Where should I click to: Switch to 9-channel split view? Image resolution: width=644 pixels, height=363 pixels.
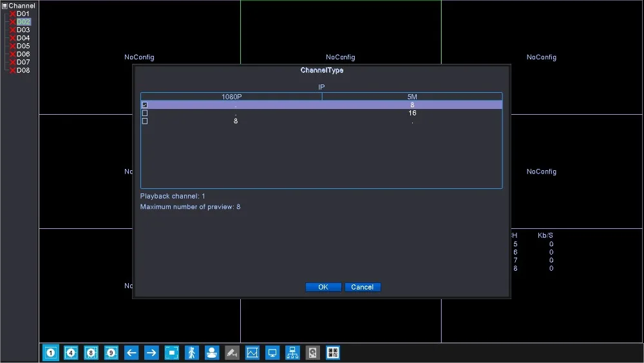[111, 353]
